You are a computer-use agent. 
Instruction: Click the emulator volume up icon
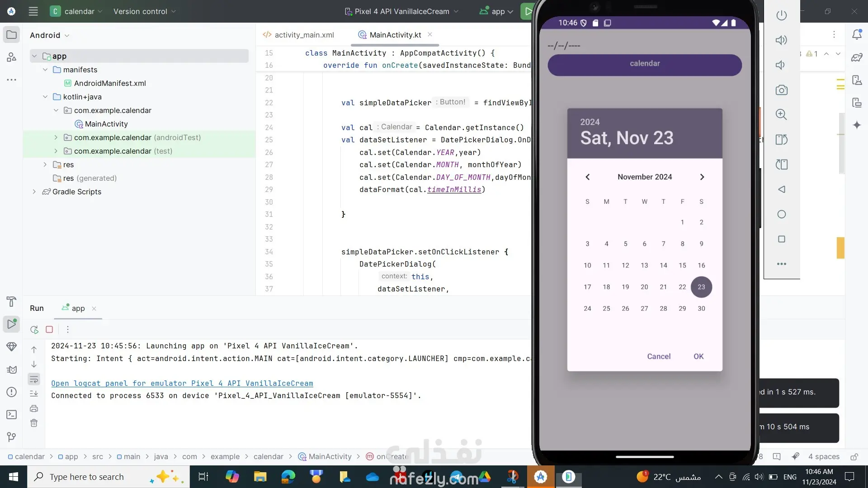781,40
